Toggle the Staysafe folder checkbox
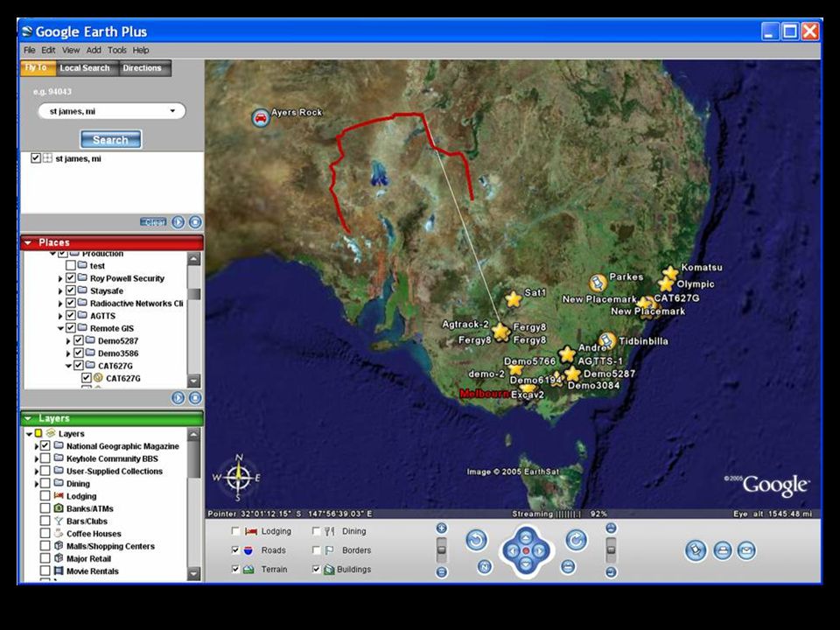 coord(71,290)
